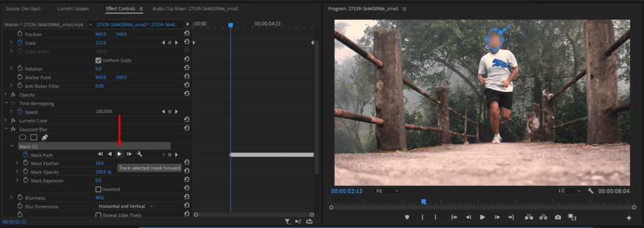Toggle Comparison View in Program monitor

coord(572,217)
